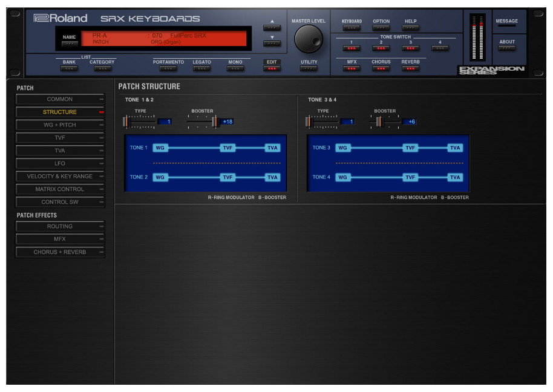Viewport: 553px width, 392px height.
Task: Enable PORTAMENTO switch
Action: coord(168,68)
